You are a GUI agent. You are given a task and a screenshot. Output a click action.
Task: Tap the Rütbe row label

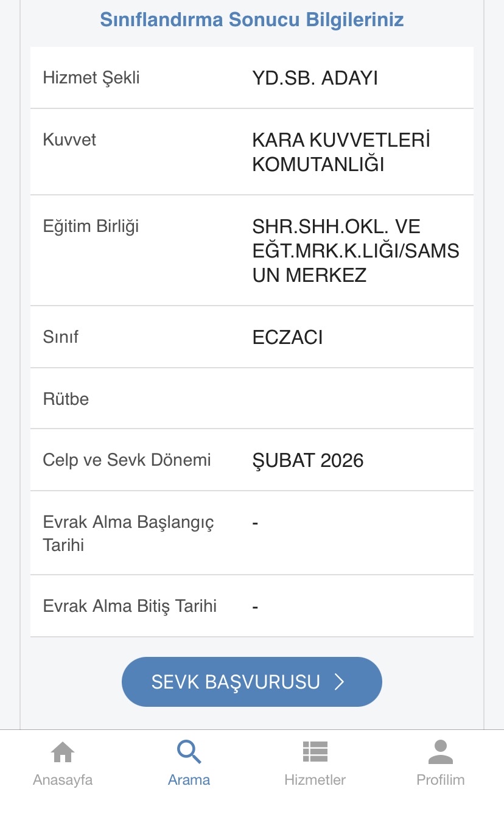click(66, 399)
